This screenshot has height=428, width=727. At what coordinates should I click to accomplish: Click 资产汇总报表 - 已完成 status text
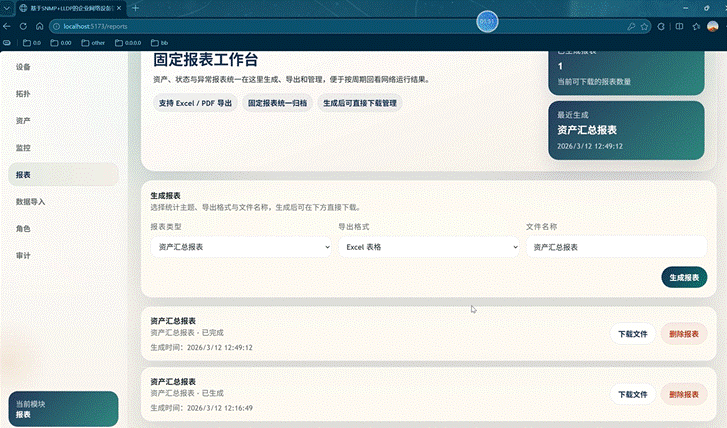[187, 332]
